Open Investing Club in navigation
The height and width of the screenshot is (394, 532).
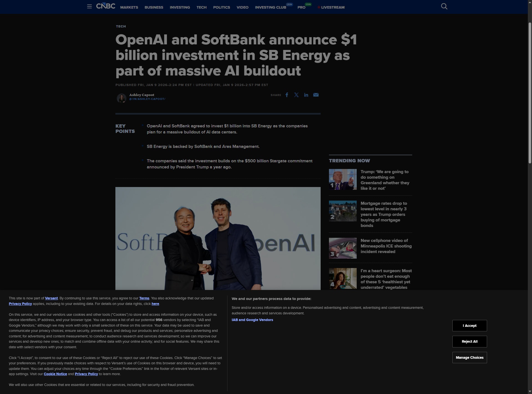(271, 7)
